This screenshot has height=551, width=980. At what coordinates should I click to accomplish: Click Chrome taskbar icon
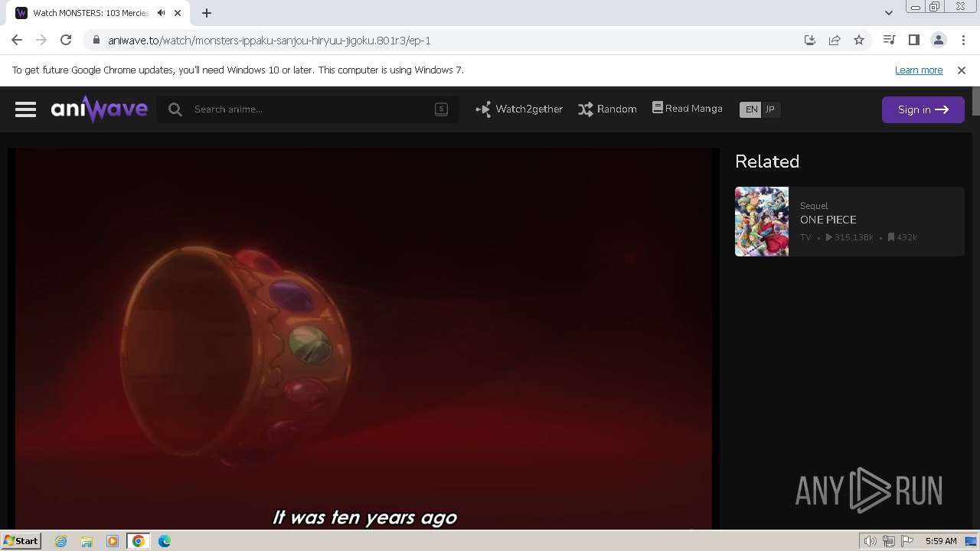pyautogui.click(x=139, y=541)
